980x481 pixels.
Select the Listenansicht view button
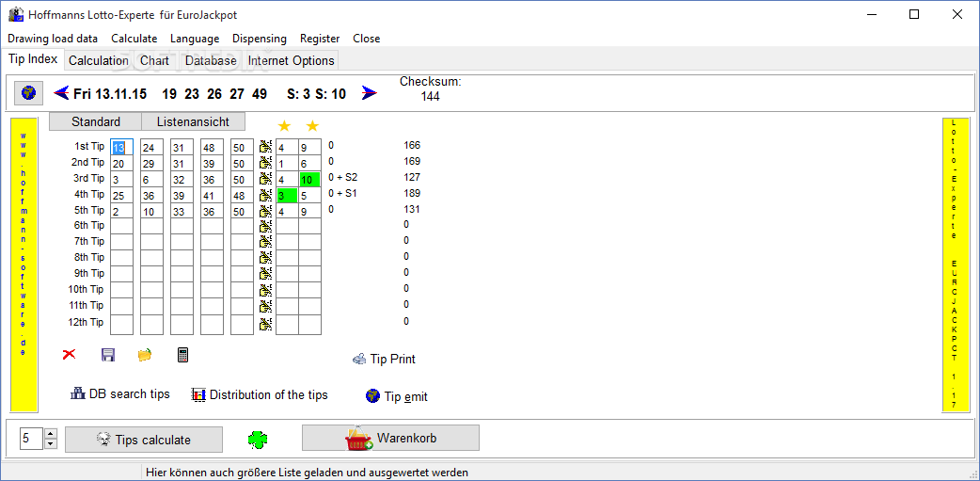[x=193, y=121]
